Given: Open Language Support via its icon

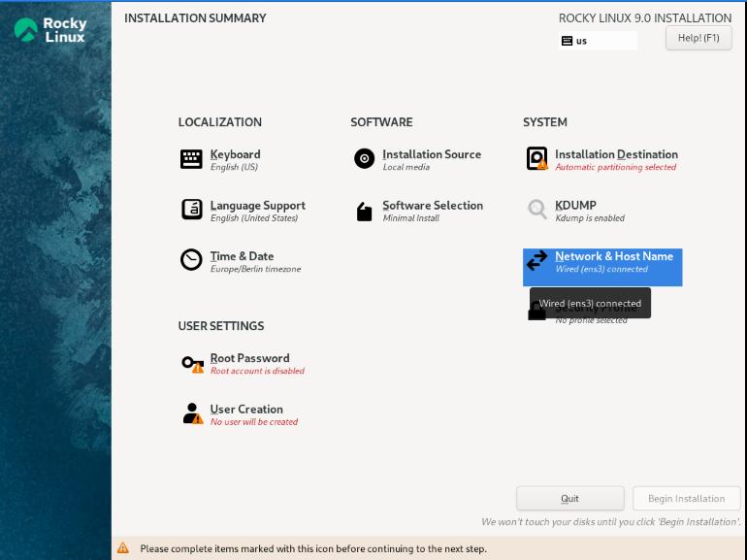Looking at the screenshot, I should click(191, 210).
